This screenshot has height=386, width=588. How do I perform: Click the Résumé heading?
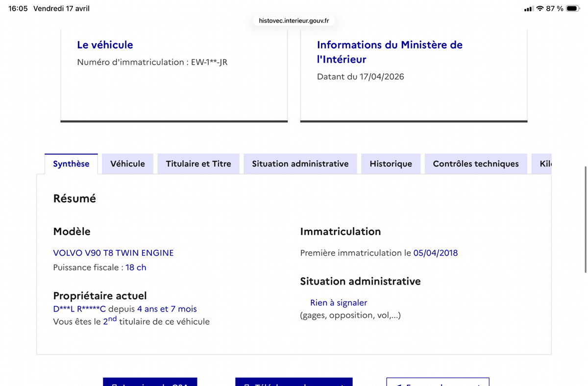point(74,198)
